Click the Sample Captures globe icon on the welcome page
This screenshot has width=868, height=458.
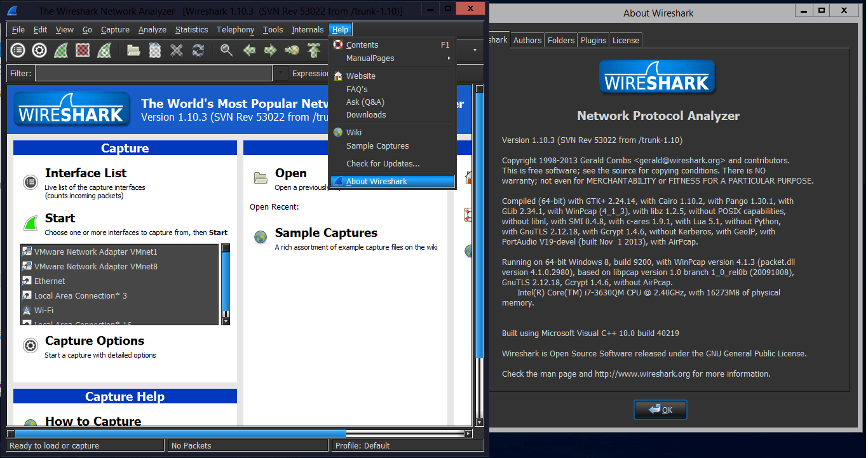point(261,238)
